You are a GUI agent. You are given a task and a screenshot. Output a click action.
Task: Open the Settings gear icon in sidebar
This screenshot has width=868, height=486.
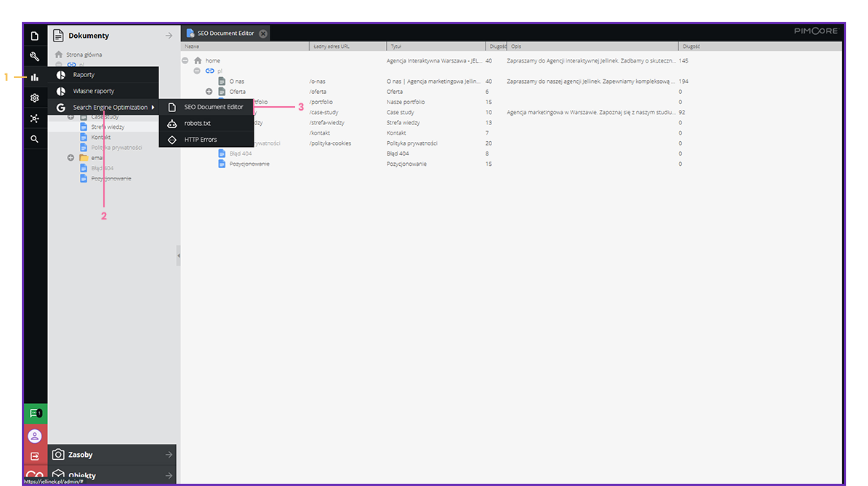(x=34, y=97)
